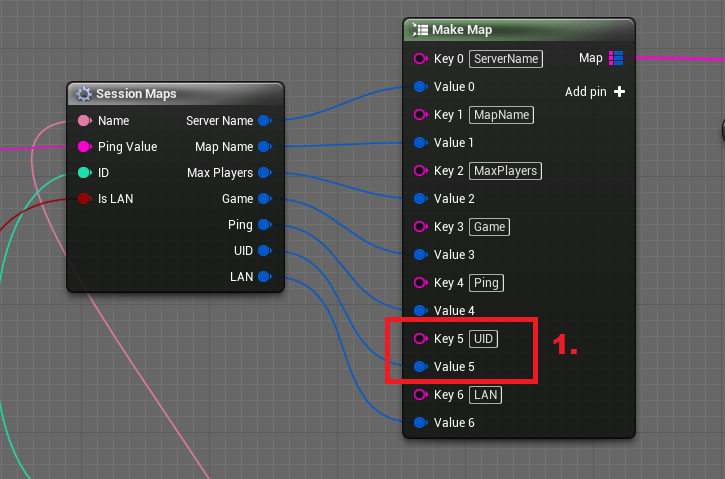Click the LAN key text box

tap(485, 394)
